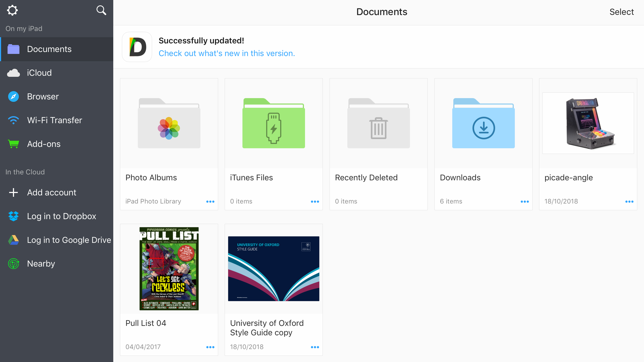Open Nearby from the sidebar

click(x=57, y=264)
